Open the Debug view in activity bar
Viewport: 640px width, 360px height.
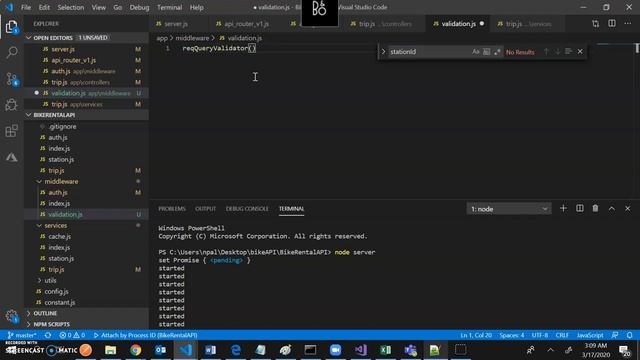tap(11, 105)
